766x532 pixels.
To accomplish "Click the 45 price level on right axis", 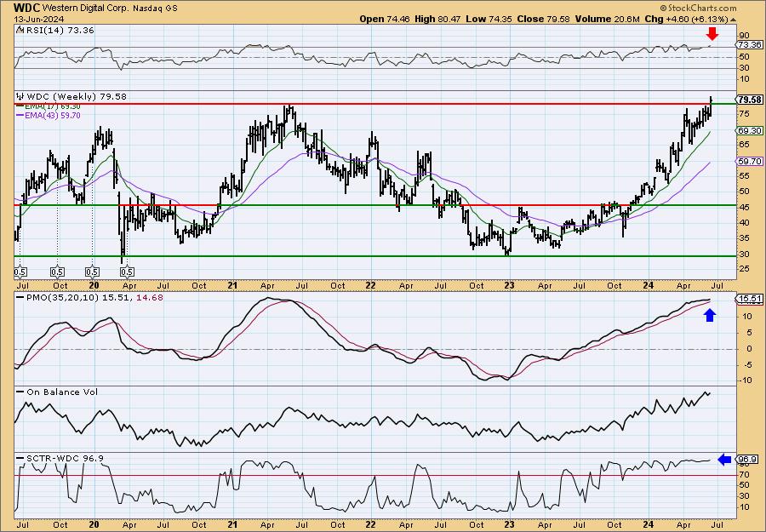I will point(744,207).
